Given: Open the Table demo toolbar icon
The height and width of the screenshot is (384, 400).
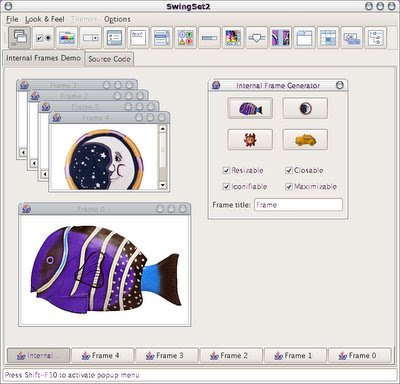Looking at the screenshot, I should (x=328, y=38).
